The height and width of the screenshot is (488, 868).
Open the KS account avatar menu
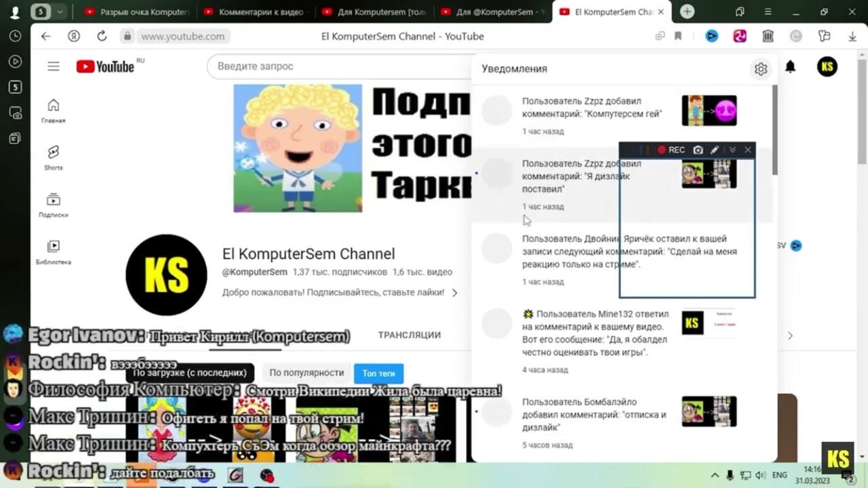coord(827,66)
